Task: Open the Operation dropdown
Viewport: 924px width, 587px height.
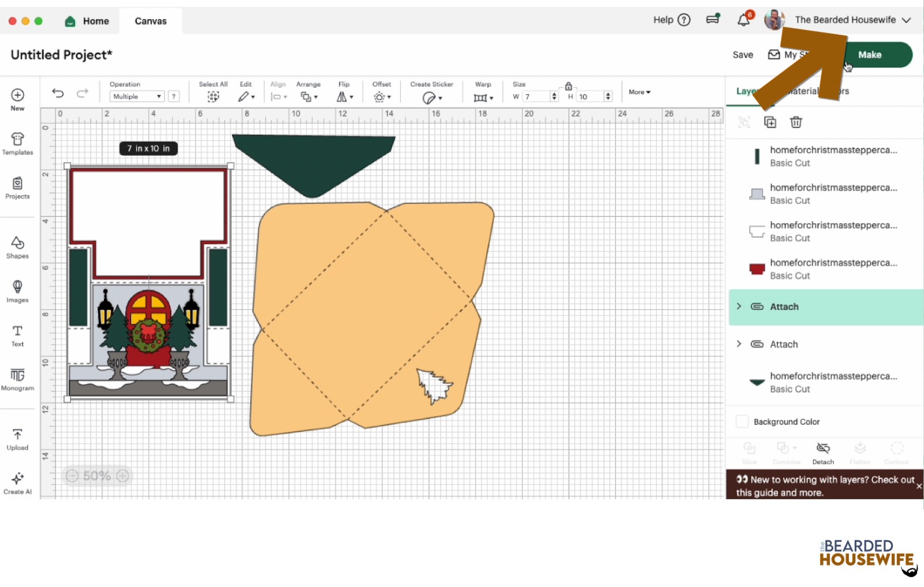Action: 137,96
